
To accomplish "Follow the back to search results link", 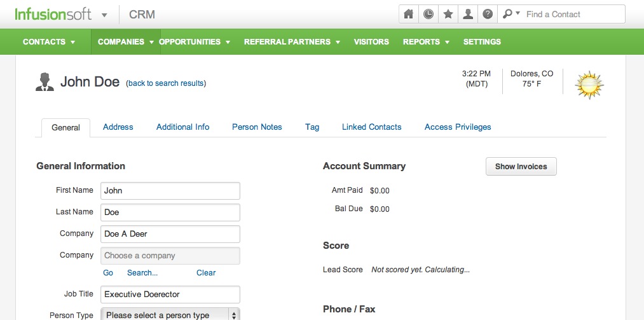I will point(167,83).
